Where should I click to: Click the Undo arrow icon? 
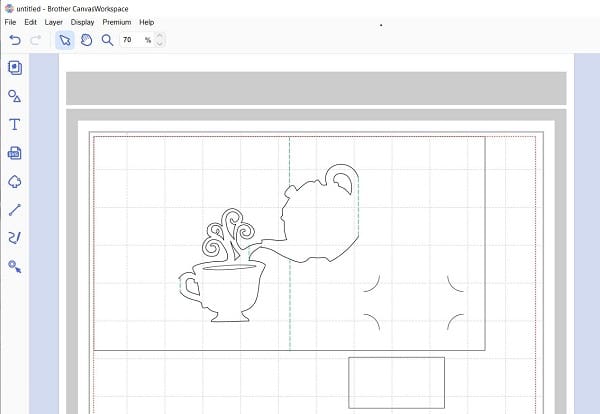[15, 40]
